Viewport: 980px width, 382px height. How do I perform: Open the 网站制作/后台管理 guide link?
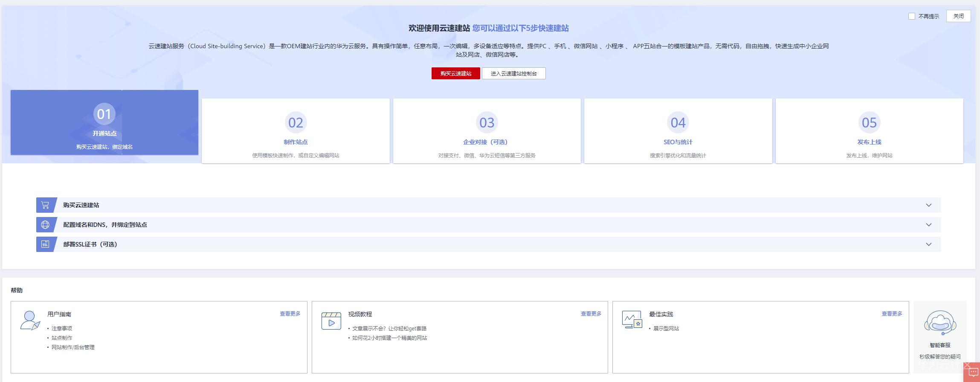pyautogui.click(x=73, y=347)
